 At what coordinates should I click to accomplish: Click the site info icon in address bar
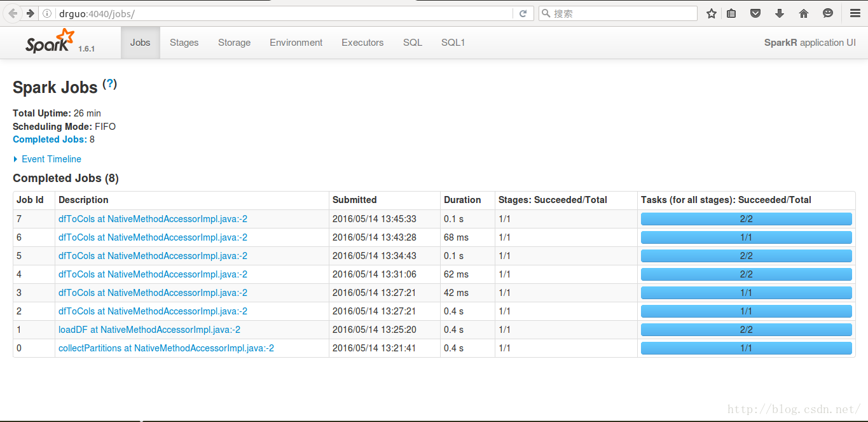pyautogui.click(x=48, y=13)
